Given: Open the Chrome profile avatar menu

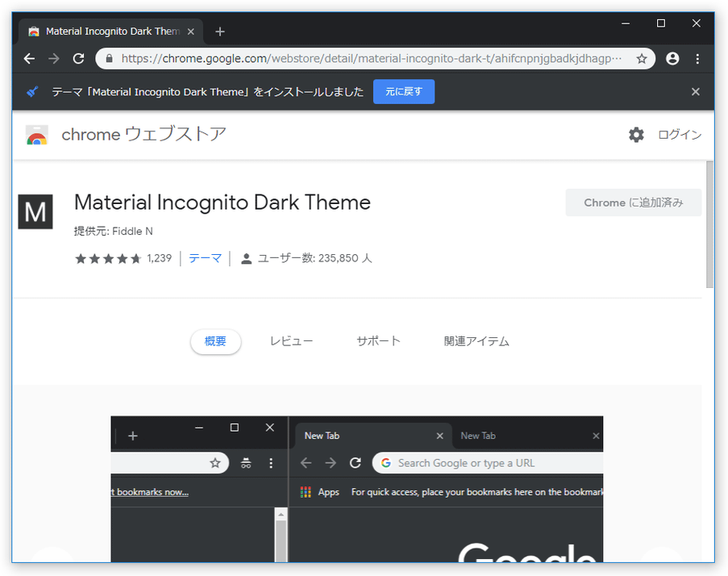Looking at the screenshot, I should pyautogui.click(x=672, y=59).
